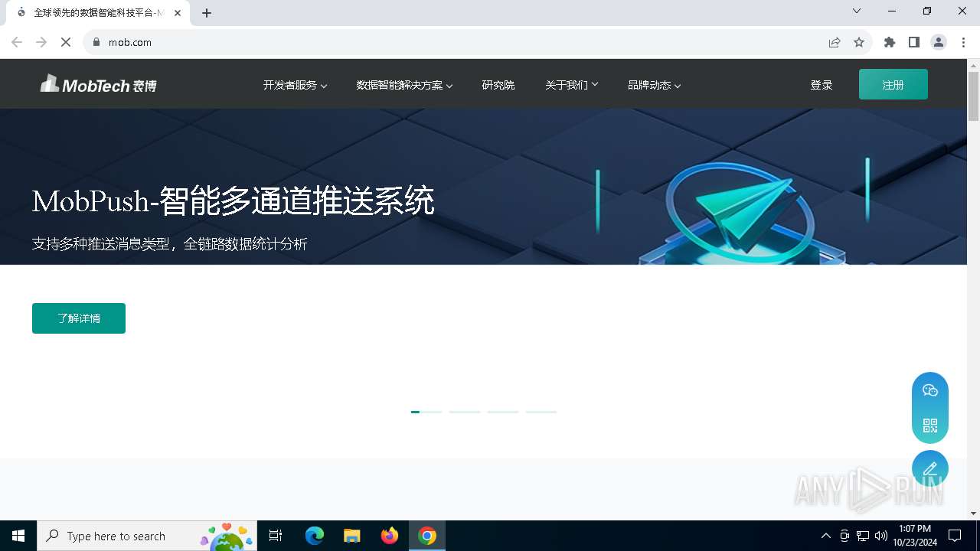Open the volume control in system tray
This screenshot has width=980, height=551.
[x=881, y=536]
